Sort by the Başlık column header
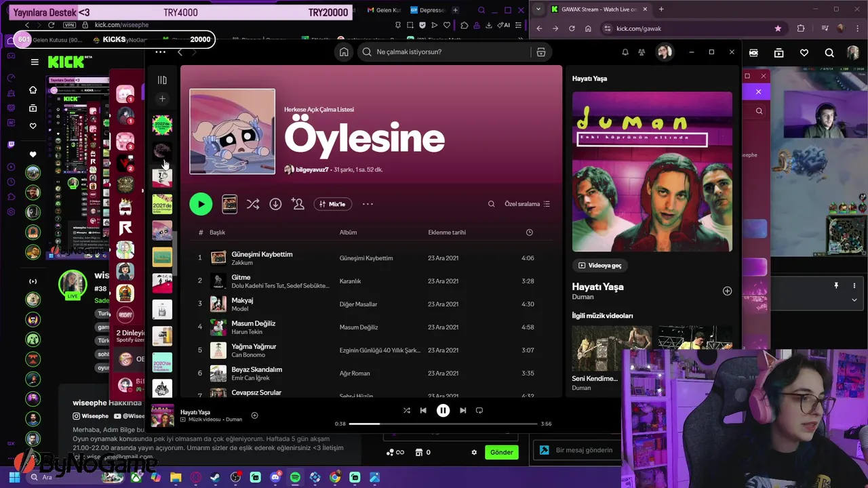 point(217,232)
